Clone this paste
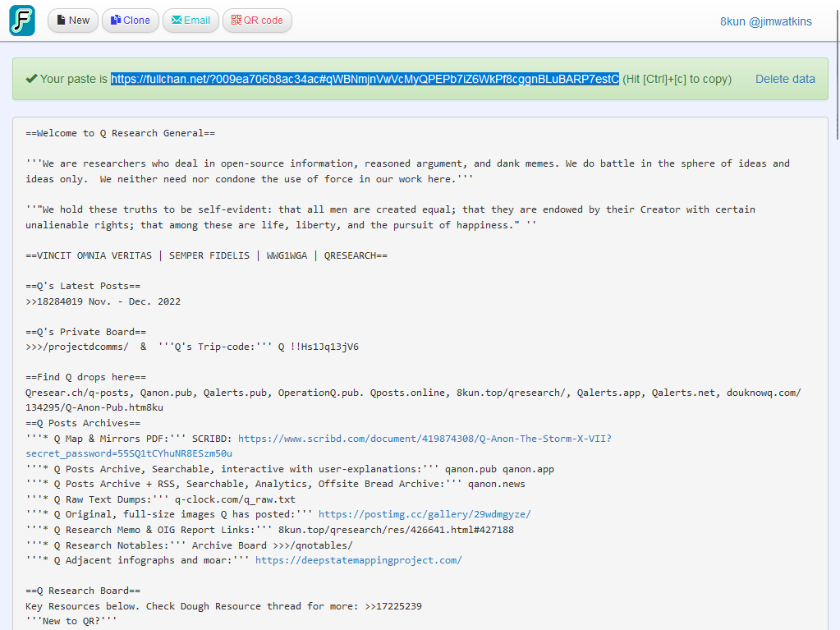This screenshot has width=840, height=630. 131,21
